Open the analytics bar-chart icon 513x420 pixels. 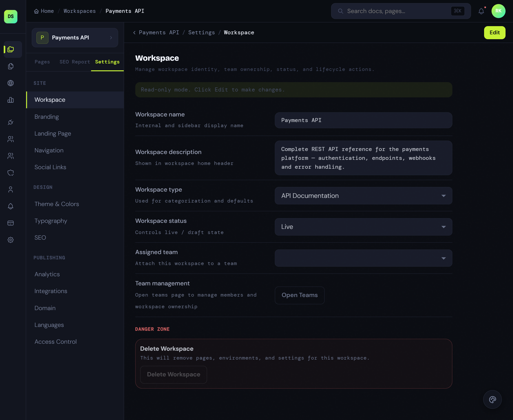click(11, 100)
